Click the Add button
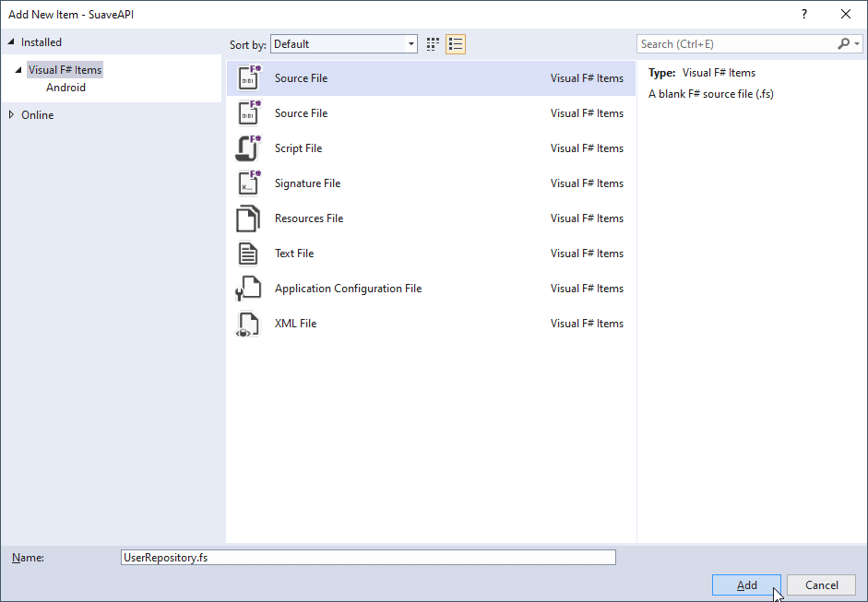The width and height of the screenshot is (868, 602). tap(746, 584)
